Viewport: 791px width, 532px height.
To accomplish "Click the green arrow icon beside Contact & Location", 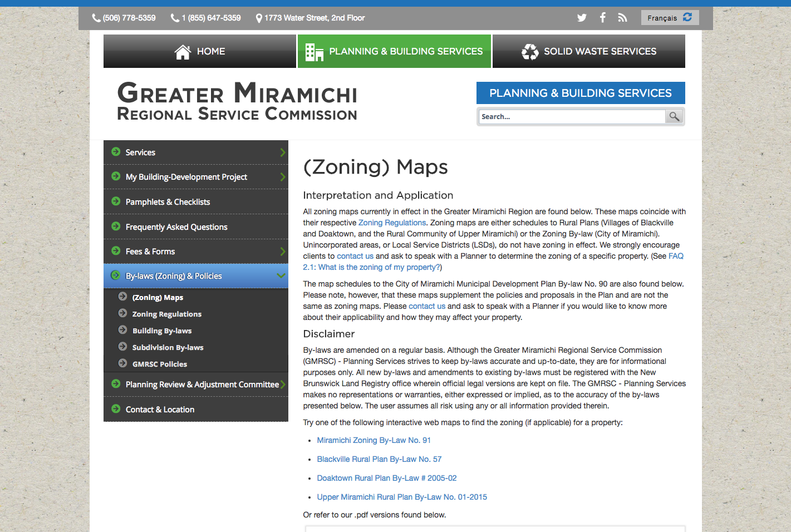I will pos(116,408).
